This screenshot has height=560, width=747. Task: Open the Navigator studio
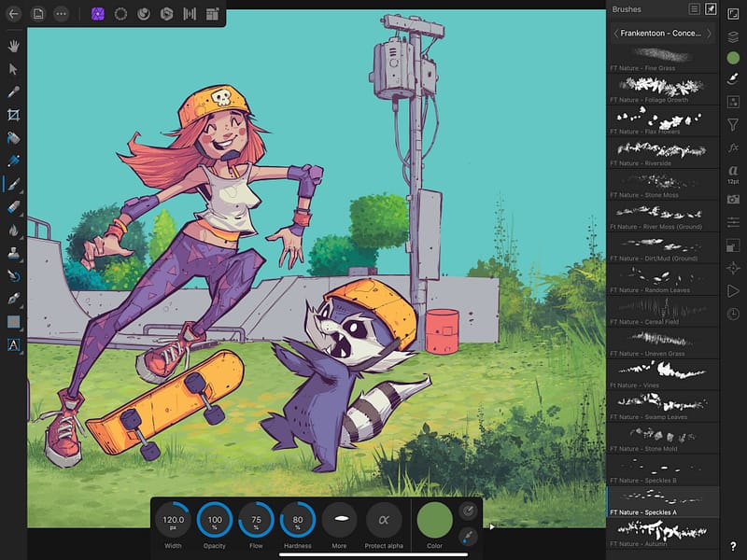(733, 268)
